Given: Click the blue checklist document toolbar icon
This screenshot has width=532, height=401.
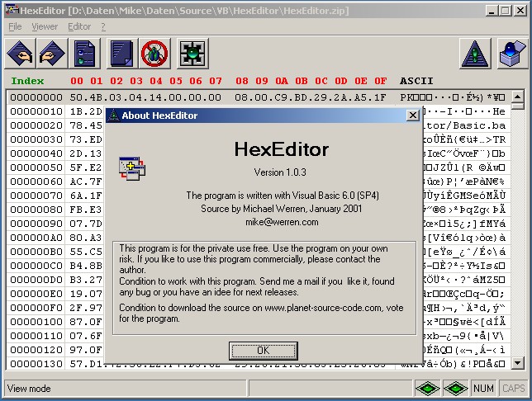Looking at the screenshot, I should (85, 54).
